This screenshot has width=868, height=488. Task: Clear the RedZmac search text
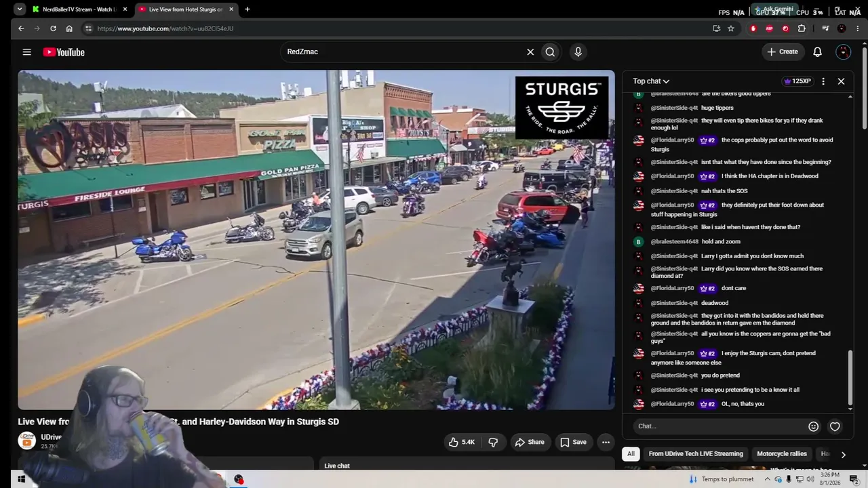(x=530, y=52)
